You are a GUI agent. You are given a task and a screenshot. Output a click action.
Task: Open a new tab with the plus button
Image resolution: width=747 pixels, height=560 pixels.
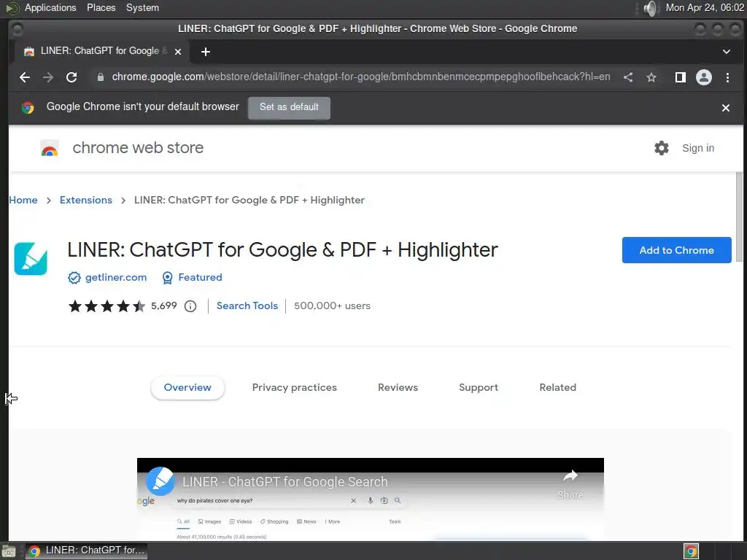tap(205, 52)
